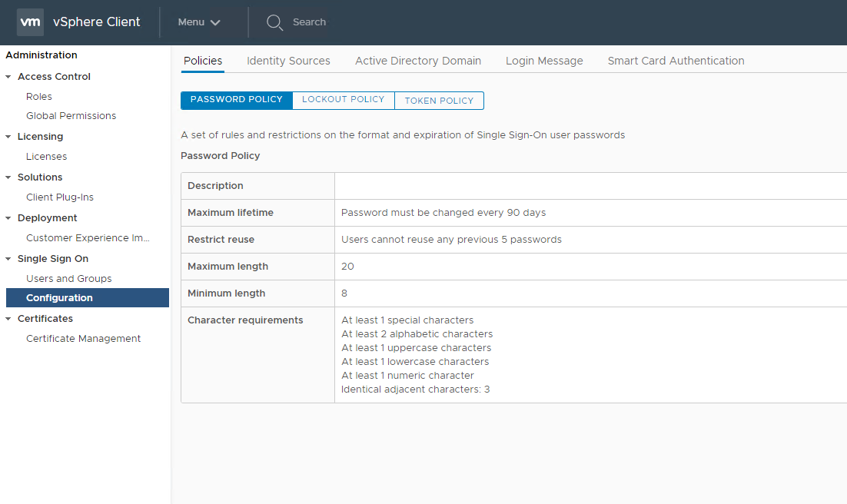The image size is (847, 504).
Task: Open Global Permissions in sidebar
Action: 71,116
